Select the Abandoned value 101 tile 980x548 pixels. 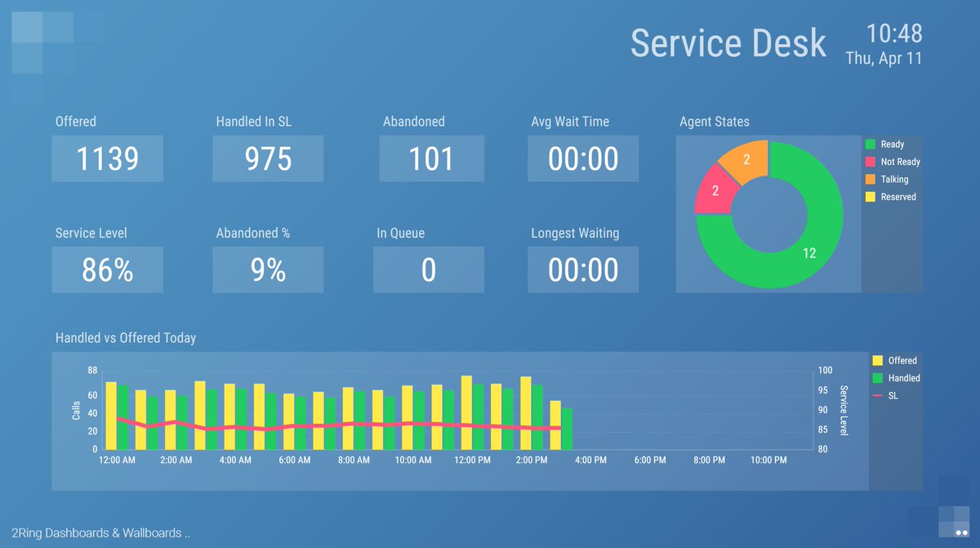432,158
